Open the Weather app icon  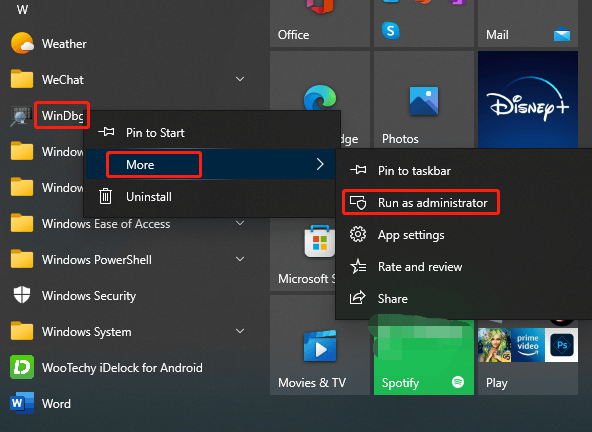[22, 43]
